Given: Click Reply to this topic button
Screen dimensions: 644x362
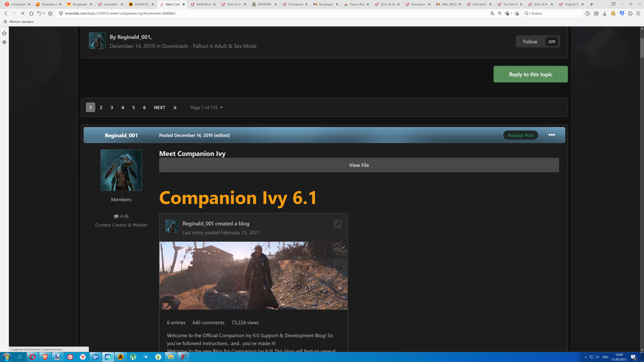Looking at the screenshot, I should [530, 74].
